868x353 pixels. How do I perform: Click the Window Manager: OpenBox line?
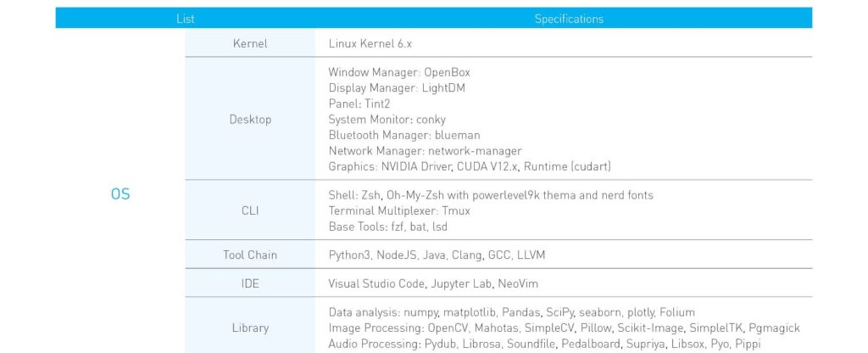coord(399,73)
